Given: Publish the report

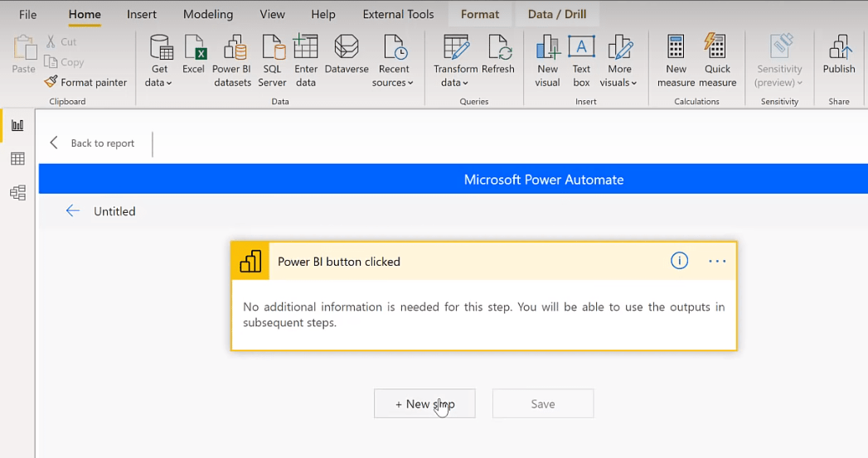Looking at the screenshot, I should click(x=839, y=54).
